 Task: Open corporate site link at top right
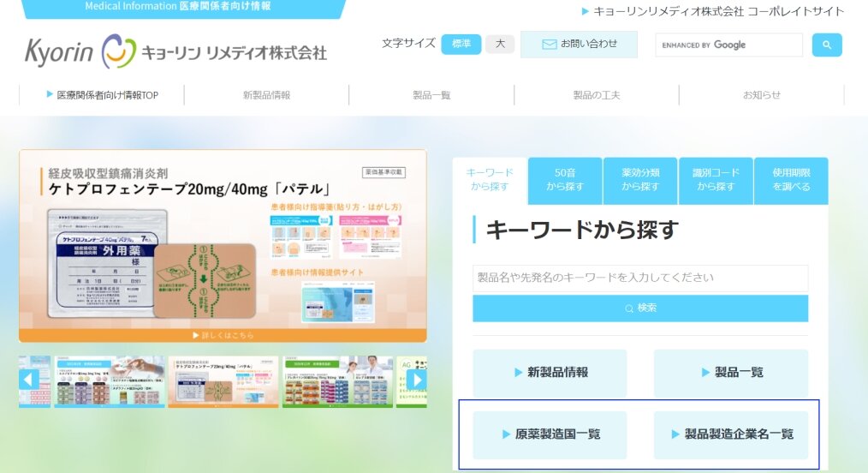click(713, 11)
